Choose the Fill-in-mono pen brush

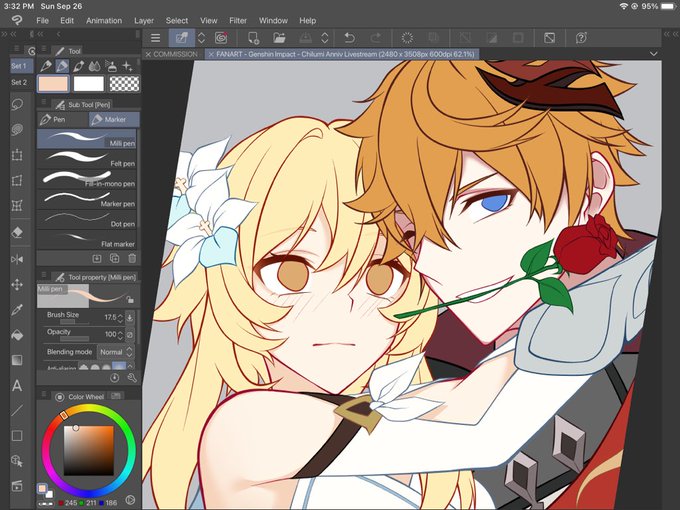point(87,179)
